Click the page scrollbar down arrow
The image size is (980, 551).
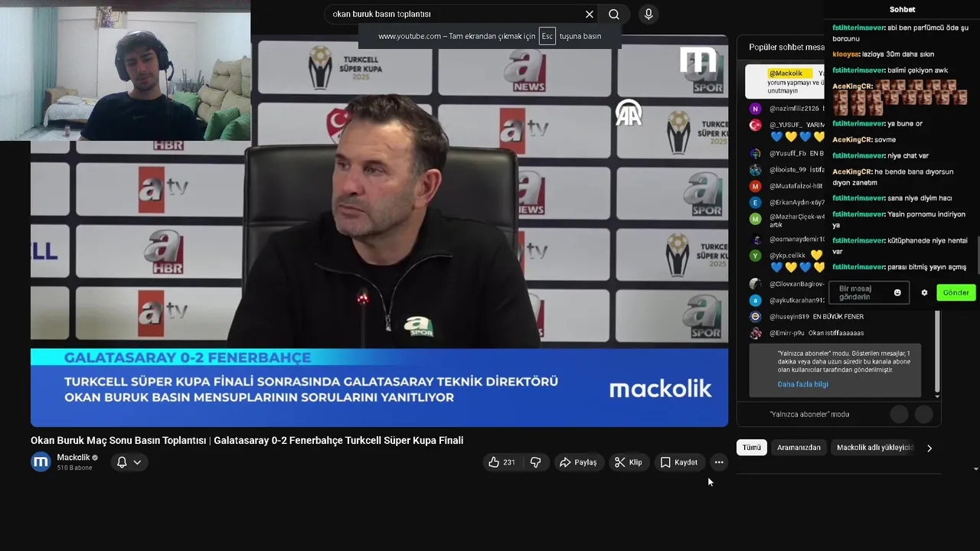[x=976, y=468]
